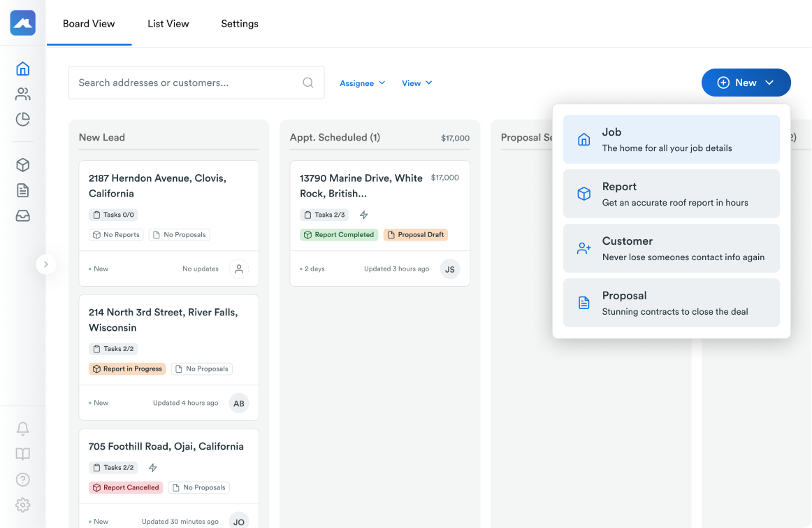Switch to the Board View tab

(x=89, y=24)
